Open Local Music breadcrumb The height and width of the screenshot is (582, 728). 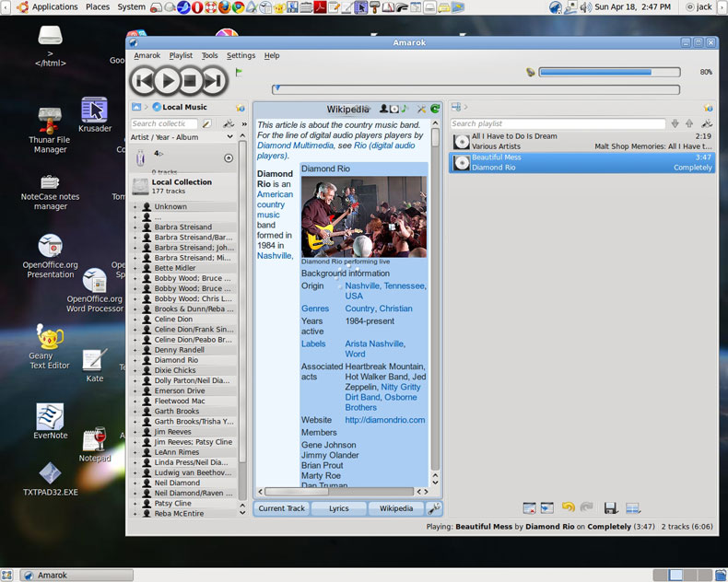180,107
